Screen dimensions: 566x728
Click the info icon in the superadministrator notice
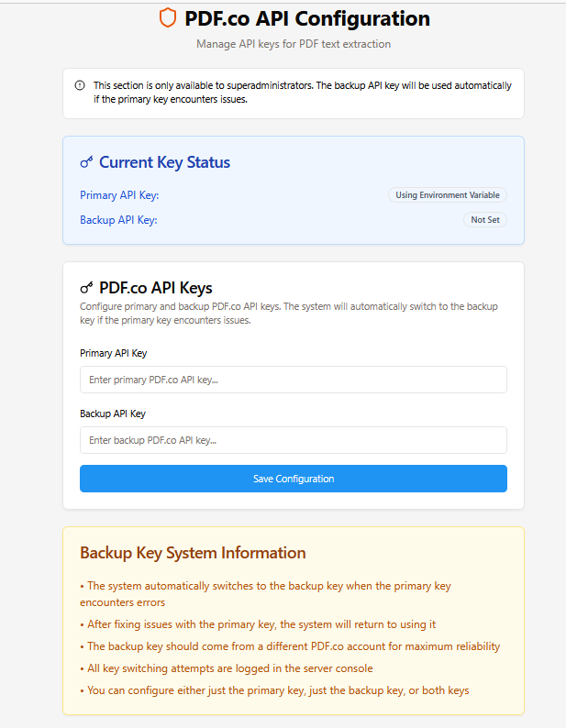click(80, 85)
